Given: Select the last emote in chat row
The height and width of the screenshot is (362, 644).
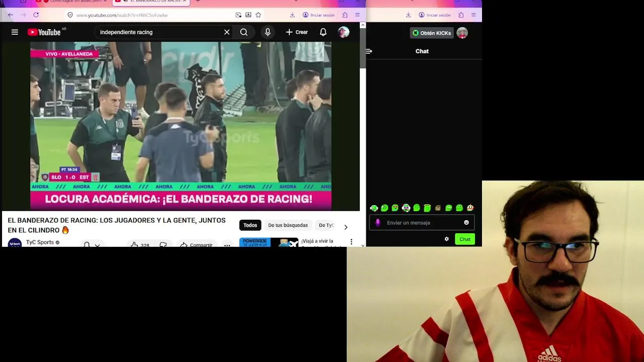Looking at the screenshot, I should (470, 208).
